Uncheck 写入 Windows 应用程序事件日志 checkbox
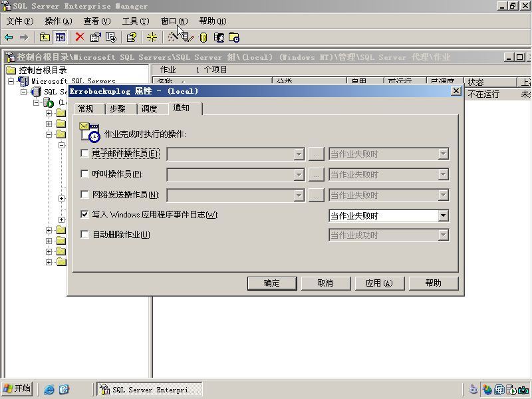The image size is (532, 399). coord(84,214)
